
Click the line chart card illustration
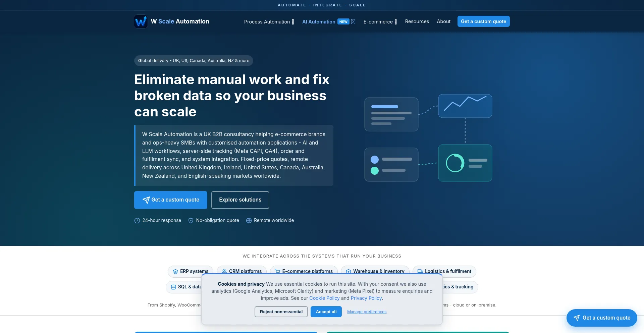click(x=465, y=106)
